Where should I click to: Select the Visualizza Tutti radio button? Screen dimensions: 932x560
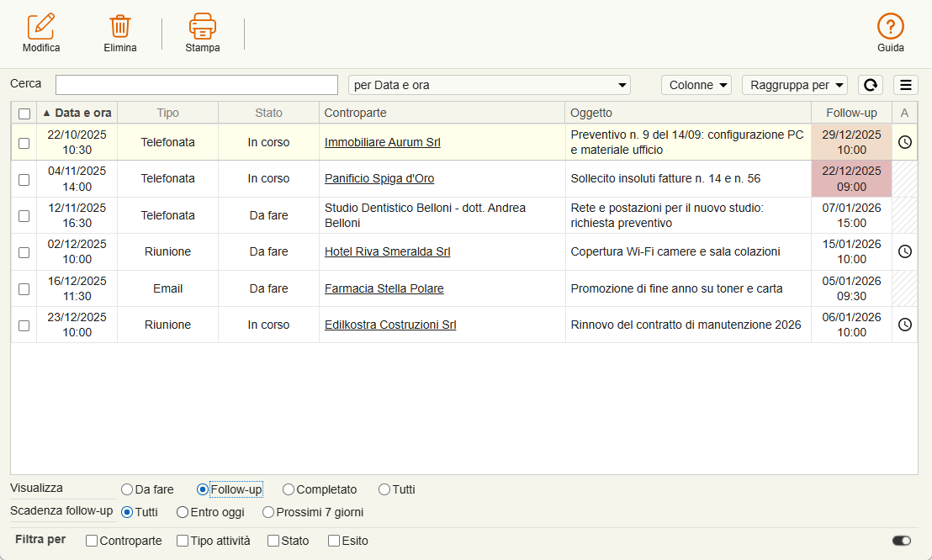pyautogui.click(x=384, y=489)
